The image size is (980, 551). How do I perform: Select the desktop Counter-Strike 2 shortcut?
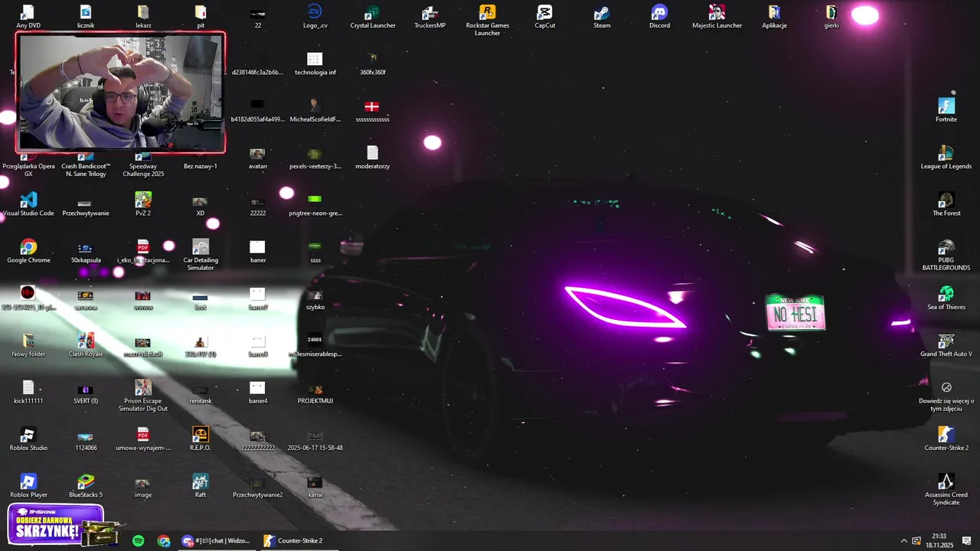coord(946,439)
